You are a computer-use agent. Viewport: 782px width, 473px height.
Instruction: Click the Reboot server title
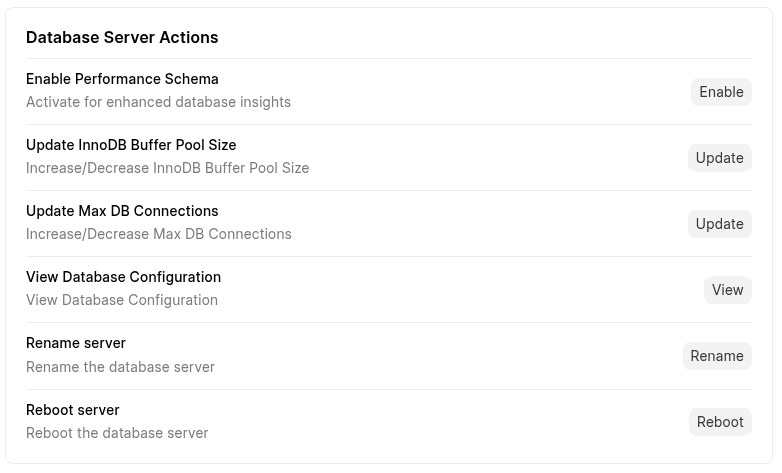click(x=73, y=410)
